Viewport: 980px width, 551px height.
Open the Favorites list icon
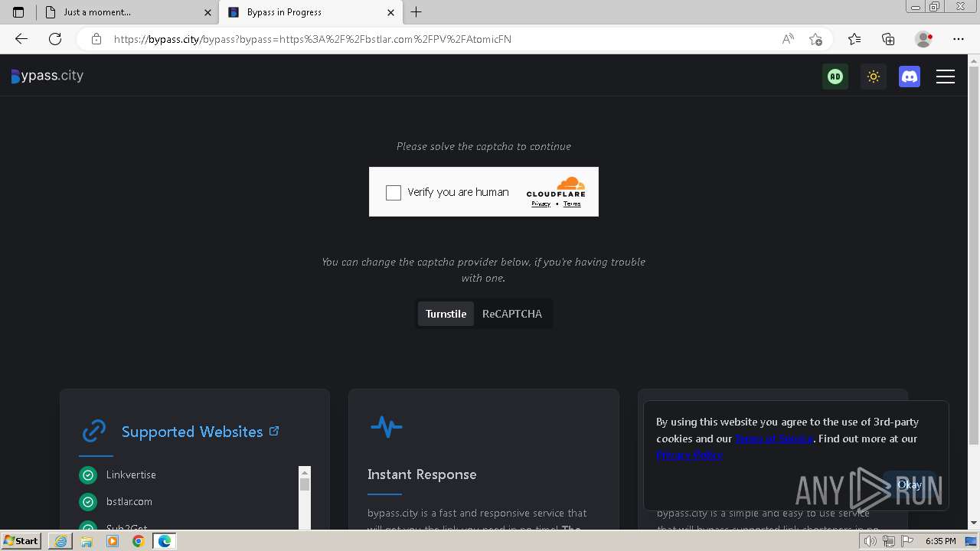pos(854,39)
